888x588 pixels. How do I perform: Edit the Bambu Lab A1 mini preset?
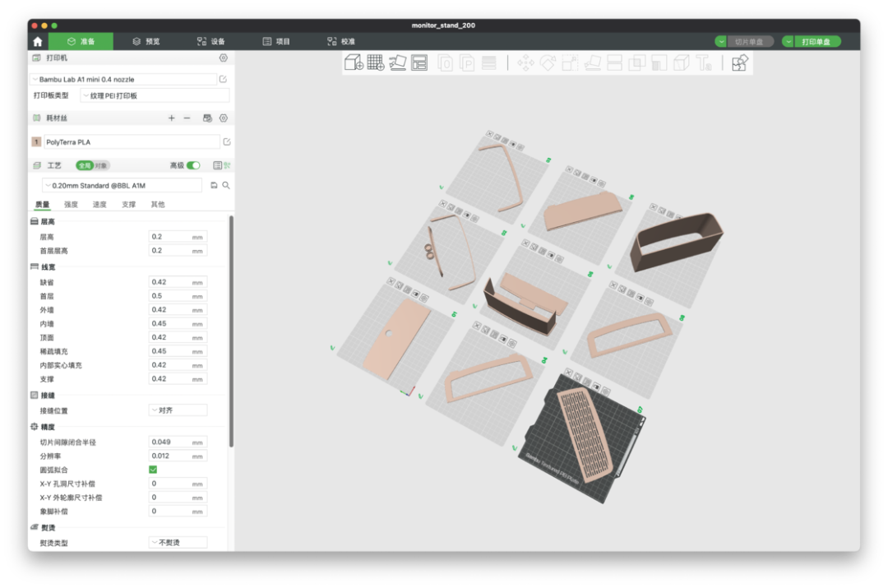click(223, 79)
